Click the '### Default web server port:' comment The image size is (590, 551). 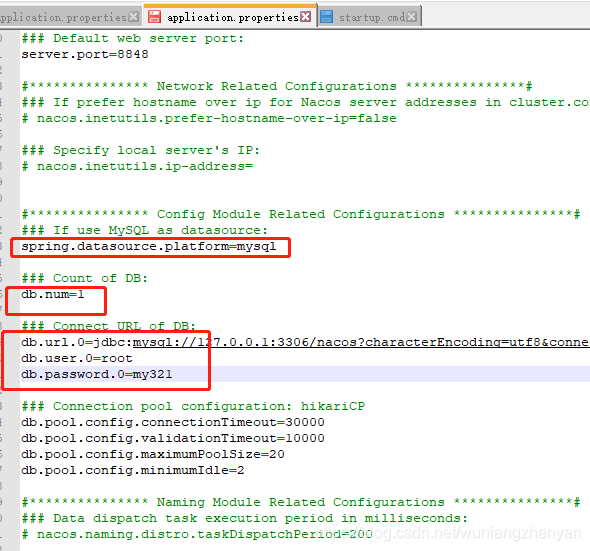(x=133, y=38)
